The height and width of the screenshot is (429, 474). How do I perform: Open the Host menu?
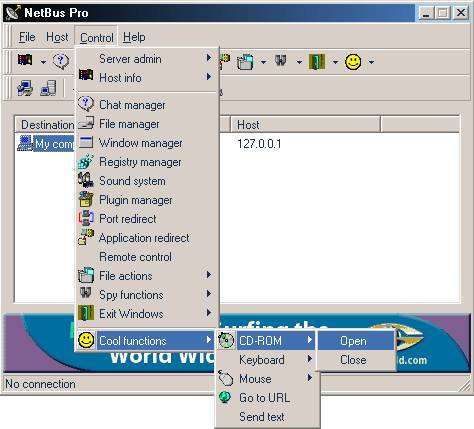(x=57, y=37)
